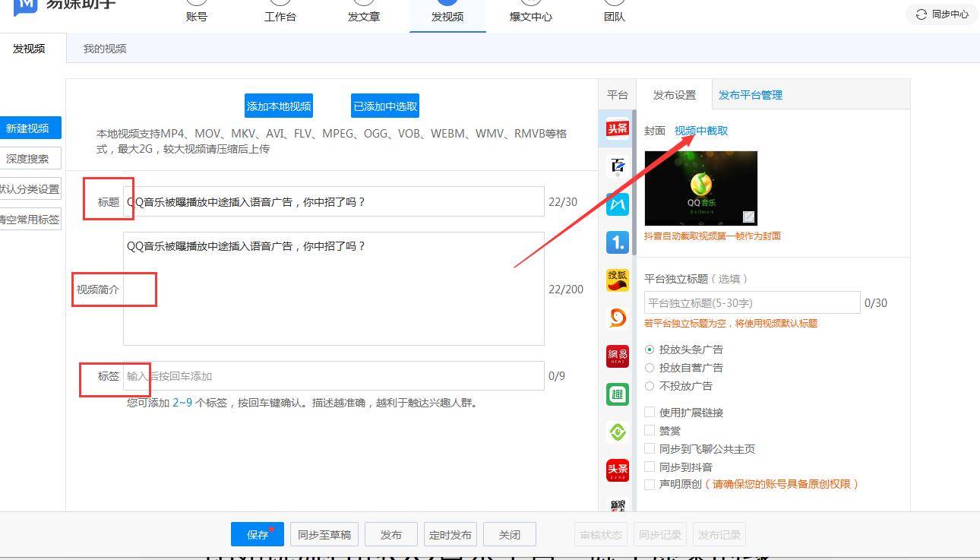Screen dimensions: 980x560
Task: Select the 发布设置 tab
Action: 675,95
